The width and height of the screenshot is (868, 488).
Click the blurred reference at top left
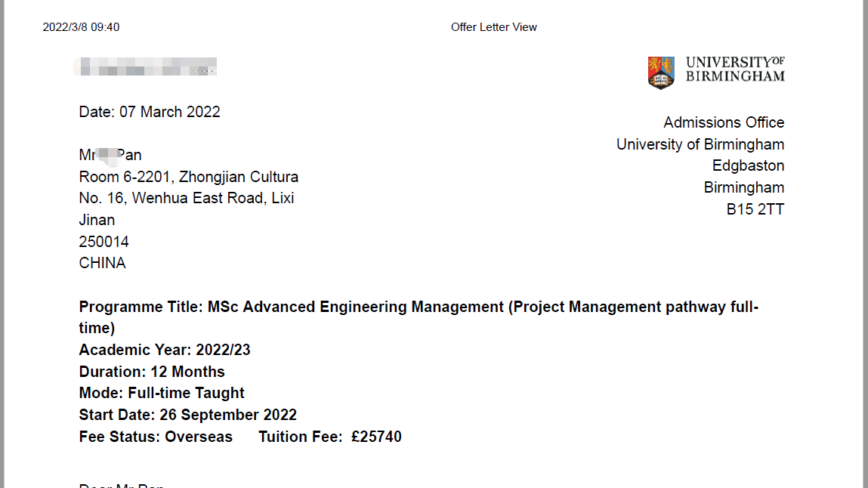pos(146,66)
